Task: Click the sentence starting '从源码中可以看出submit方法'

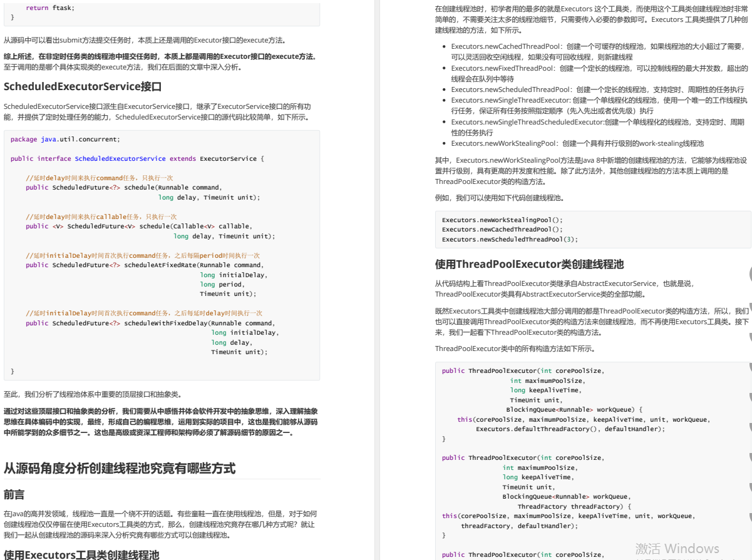Action: (x=145, y=40)
